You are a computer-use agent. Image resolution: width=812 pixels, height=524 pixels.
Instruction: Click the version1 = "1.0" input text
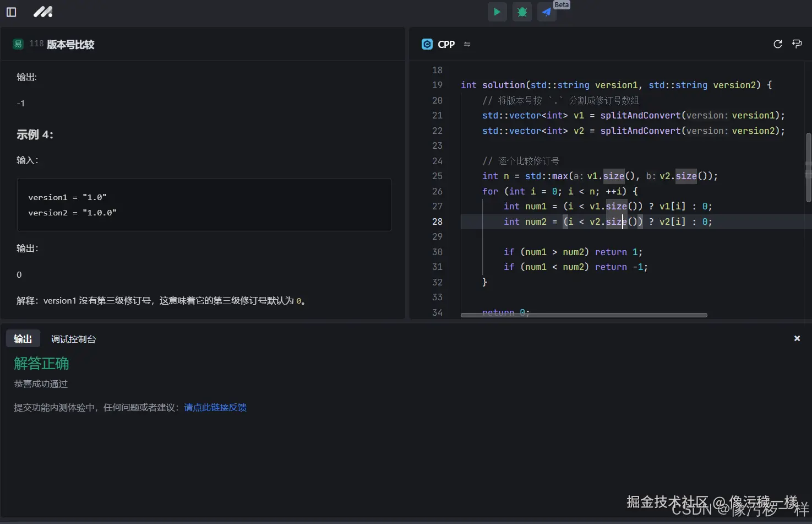click(x=68, y=197)
